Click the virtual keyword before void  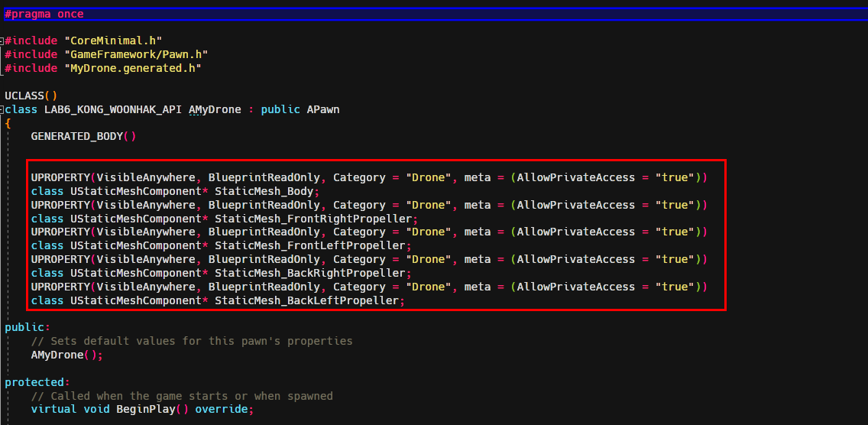(x=53, y=410)
